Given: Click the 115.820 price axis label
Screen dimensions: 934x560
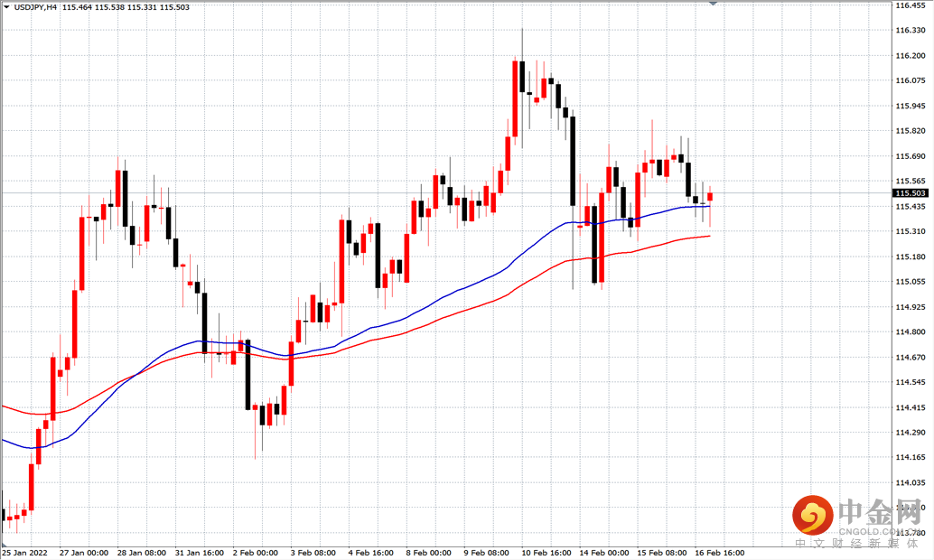Looking at the screenshot, I should coord(911,131).
